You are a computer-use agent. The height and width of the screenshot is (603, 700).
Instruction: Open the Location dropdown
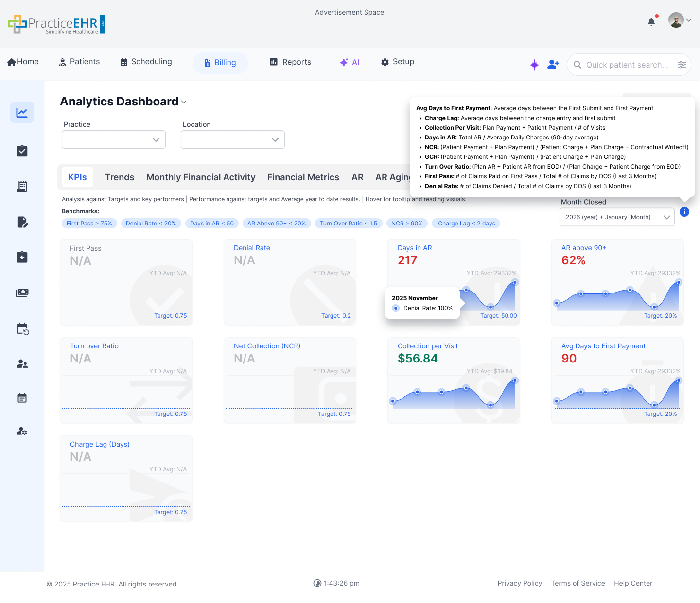point(232,139)
